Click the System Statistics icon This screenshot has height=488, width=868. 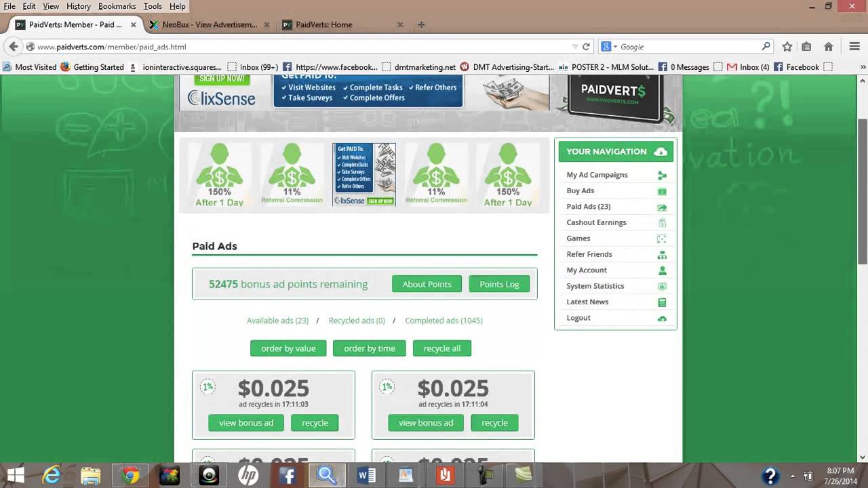coord(662,286)
